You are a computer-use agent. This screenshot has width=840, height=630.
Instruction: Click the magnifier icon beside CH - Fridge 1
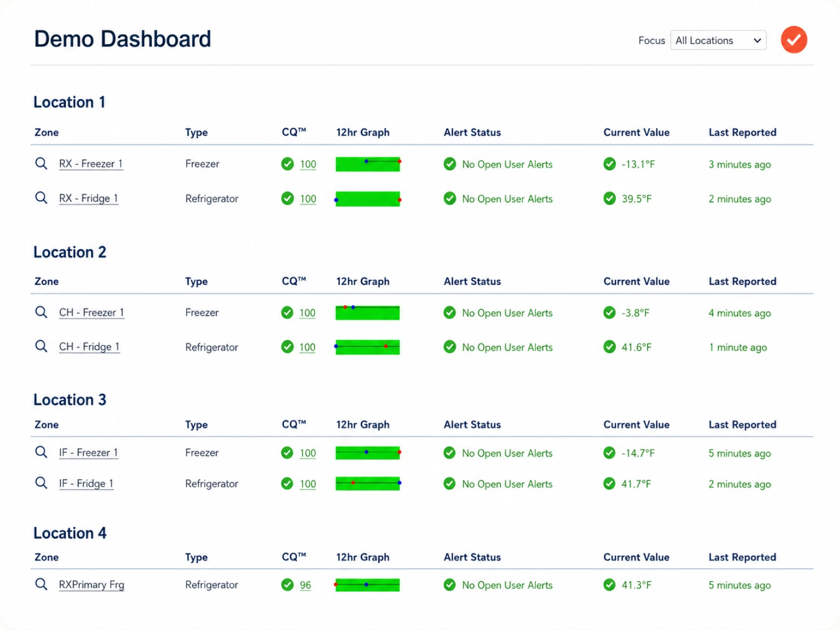point(41,346)
